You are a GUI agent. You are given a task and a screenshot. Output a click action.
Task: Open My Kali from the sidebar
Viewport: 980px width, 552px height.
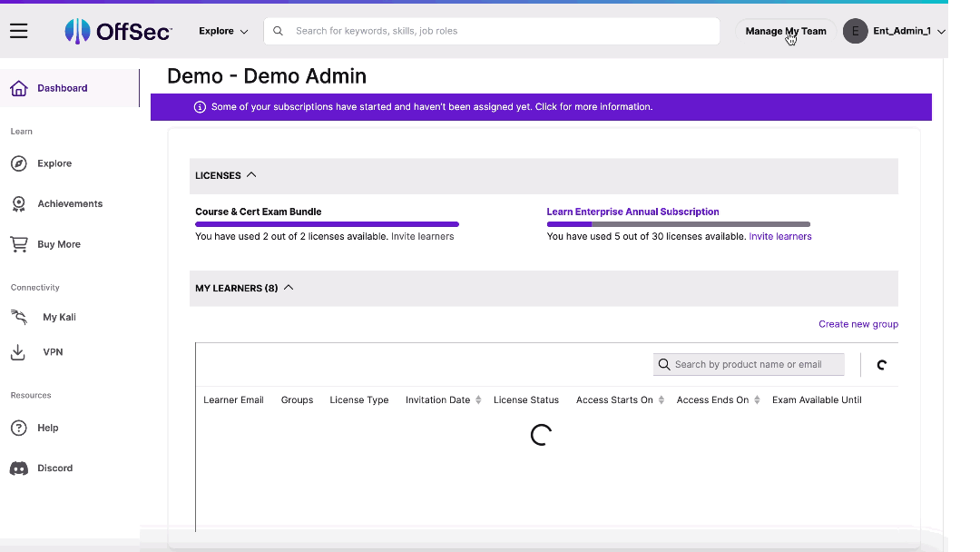[58, 317]
